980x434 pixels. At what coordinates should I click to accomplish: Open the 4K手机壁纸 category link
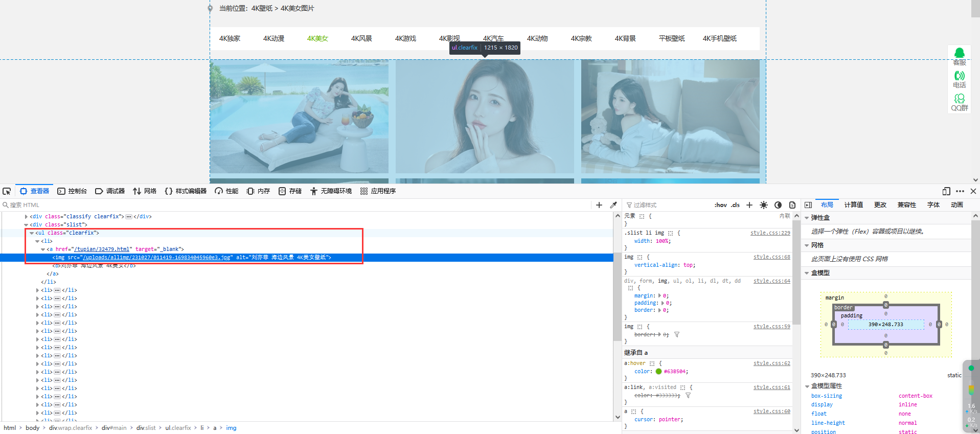coord(719,38)
